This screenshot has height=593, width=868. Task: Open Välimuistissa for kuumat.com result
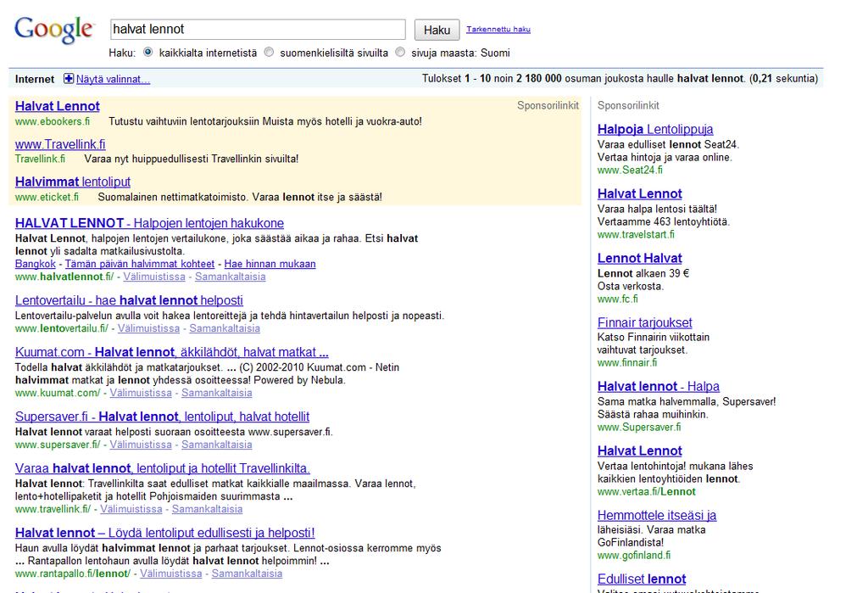point(141,393)
